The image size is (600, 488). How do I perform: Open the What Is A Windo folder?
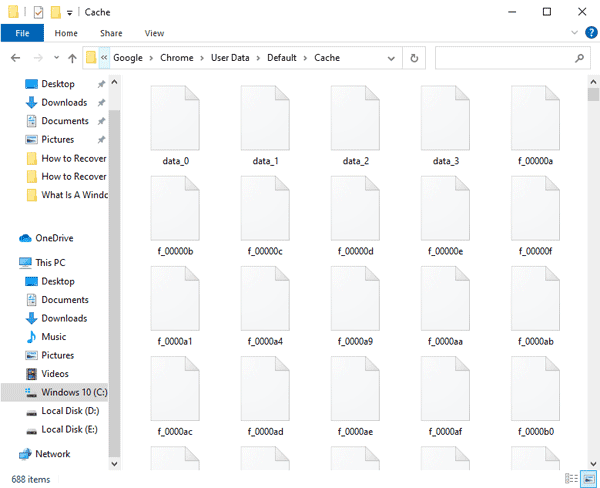pos(67,195)
